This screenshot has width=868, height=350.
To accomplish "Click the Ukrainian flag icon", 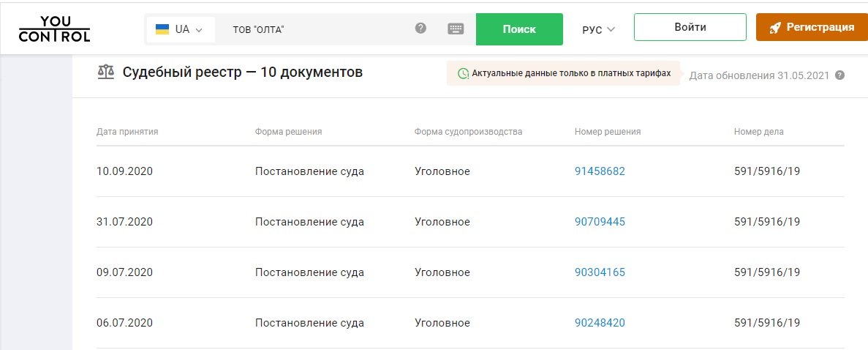I will pyautogui.click(x=162, y=29).
